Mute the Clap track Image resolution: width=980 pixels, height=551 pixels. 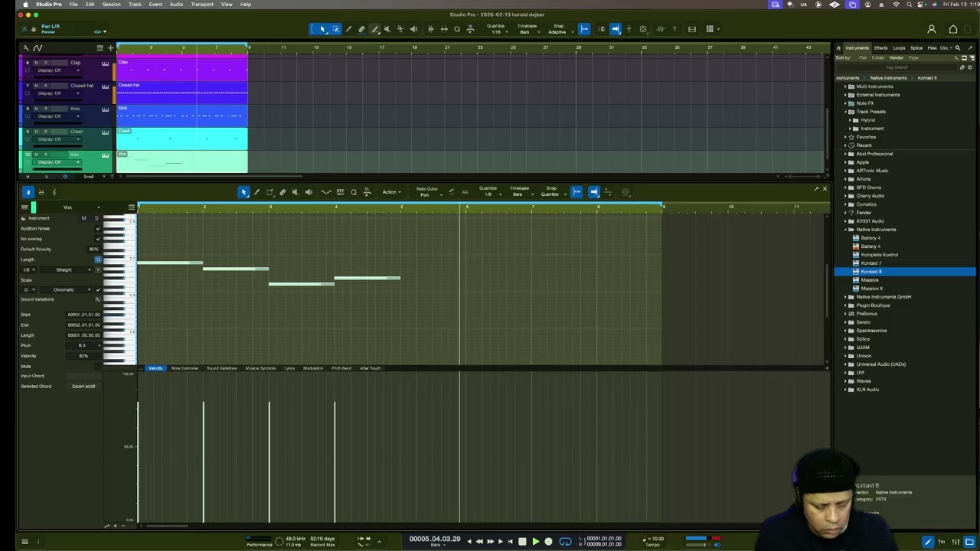tap(36, 63)
